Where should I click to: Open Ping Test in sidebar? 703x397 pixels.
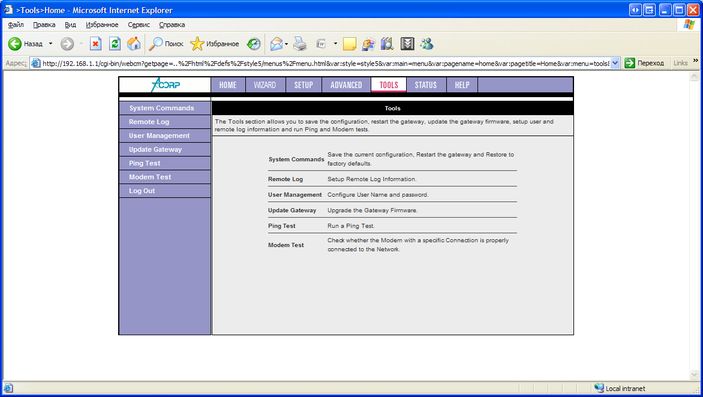(165, 163)
